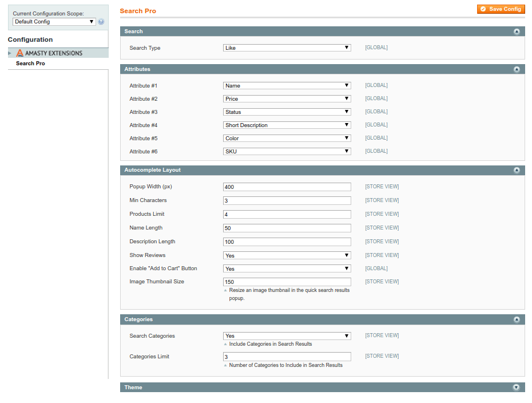
Task: Open the Attribute #1 Name dropdown
Action: pos(287,86)
